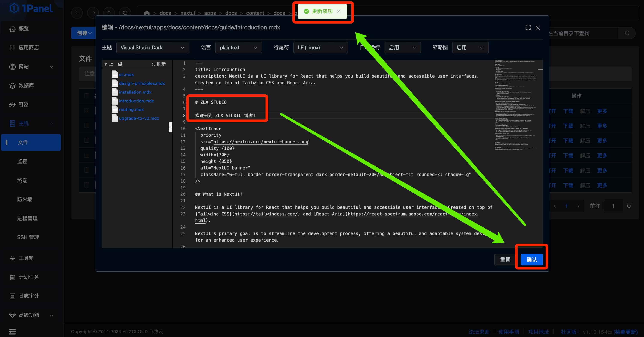The height and width of the screenshot is (337, 644).
Task: Collapse the file tree panel handle
Action: [170, 127]
